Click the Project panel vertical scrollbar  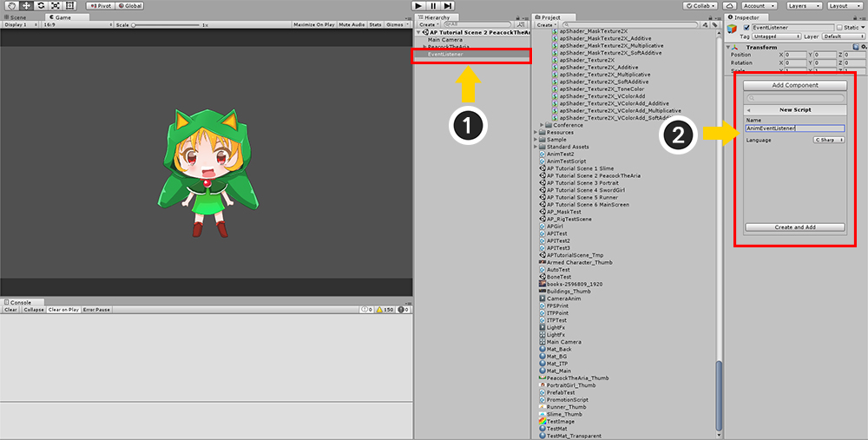(x=720, y=395)
